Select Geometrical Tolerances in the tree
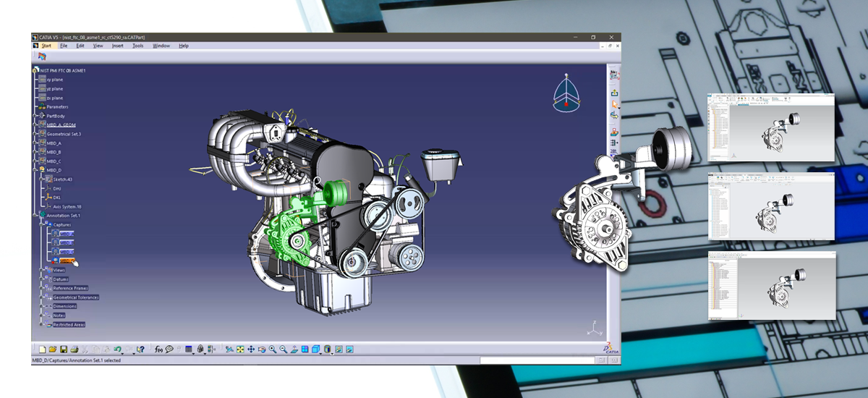The image size is (868, 398). [x=76, y=297]
